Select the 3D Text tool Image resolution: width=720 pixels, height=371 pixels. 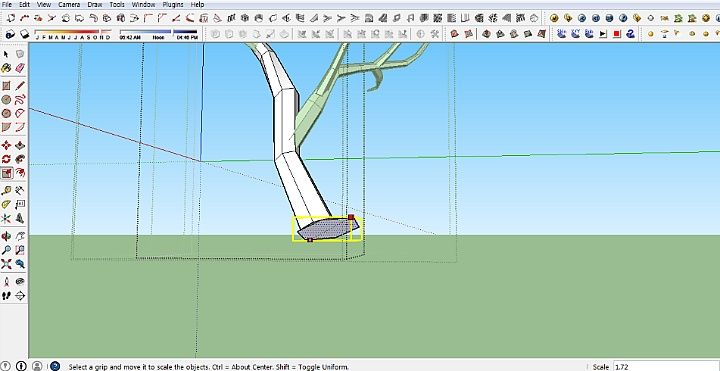pos(20,218)
